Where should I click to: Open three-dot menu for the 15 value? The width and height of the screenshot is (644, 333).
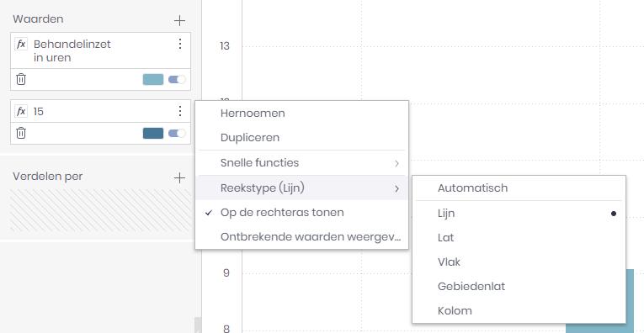(x=180, y=111)
